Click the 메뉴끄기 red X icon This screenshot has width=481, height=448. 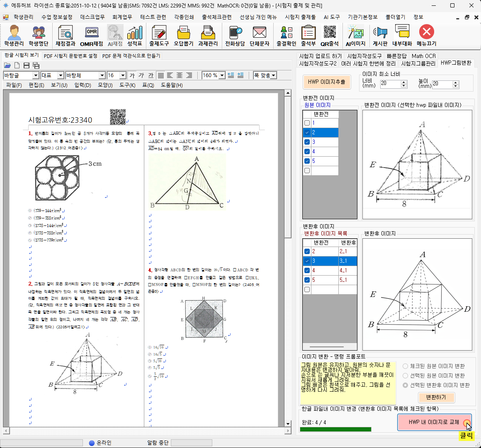click(426, 36)
